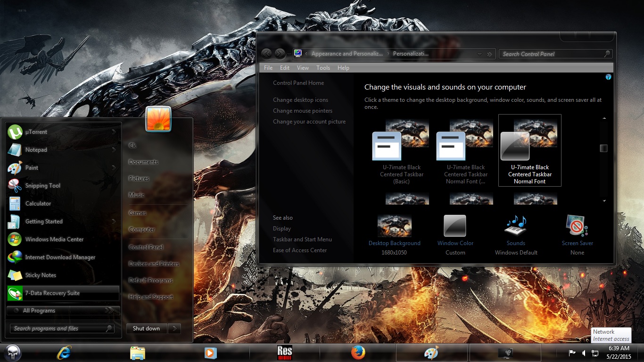Open Sticky Notes
The width and height of the screenshot is (644, 362).
click(x=63, y=275)
